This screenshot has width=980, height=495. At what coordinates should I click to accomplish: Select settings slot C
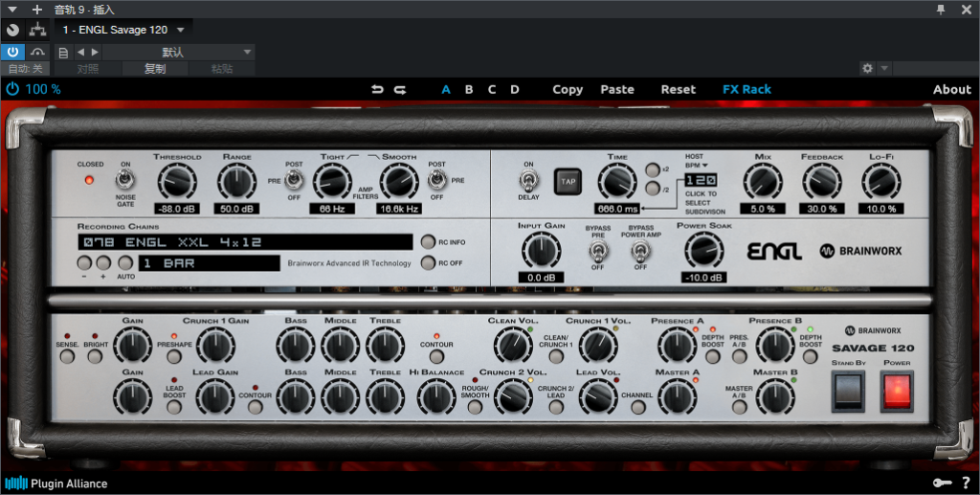[x=492, y=89]
